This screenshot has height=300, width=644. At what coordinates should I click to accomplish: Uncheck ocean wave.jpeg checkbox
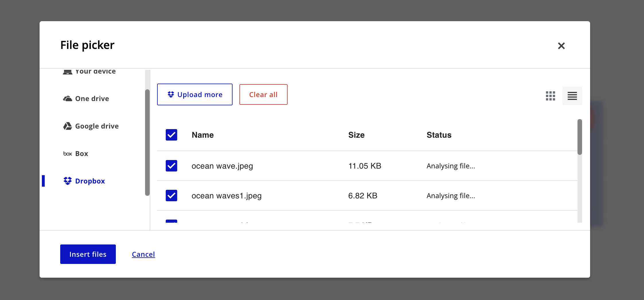pos(171,166)
